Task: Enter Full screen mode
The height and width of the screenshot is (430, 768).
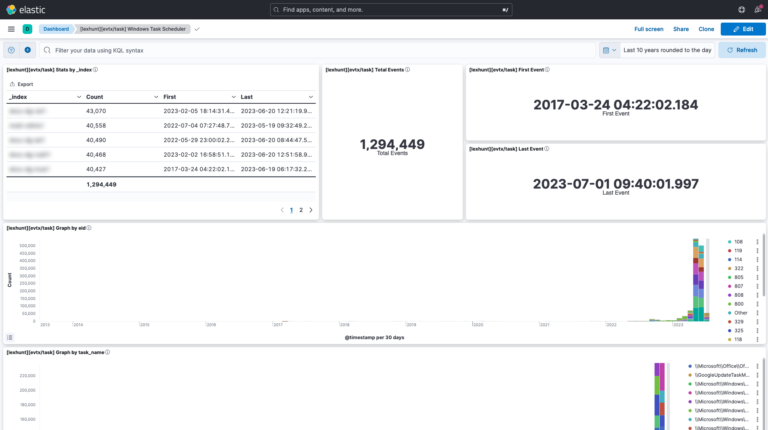Action: tap(649, 29)
